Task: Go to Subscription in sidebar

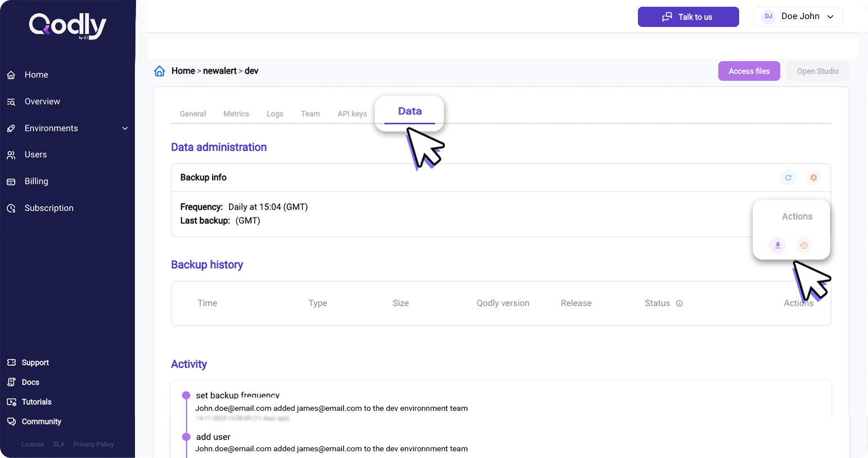Action: (x=48, y=208)
